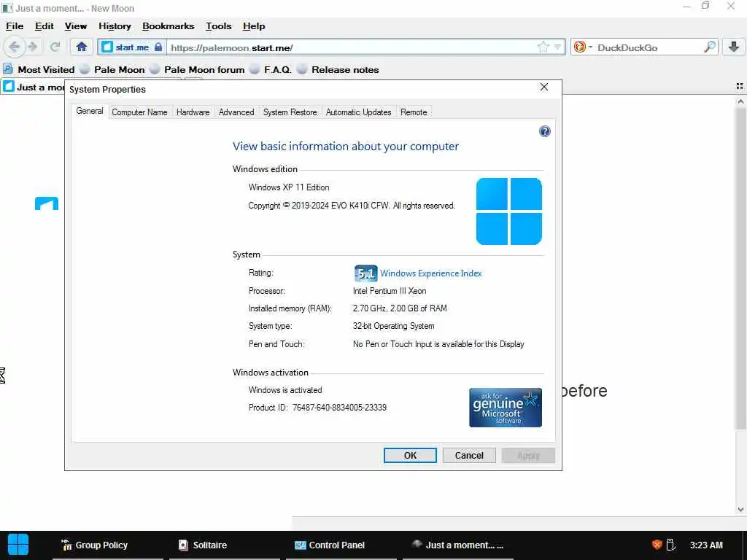
Task: Switch to Group Policy taskbar window
Action: tap(108, 545)
